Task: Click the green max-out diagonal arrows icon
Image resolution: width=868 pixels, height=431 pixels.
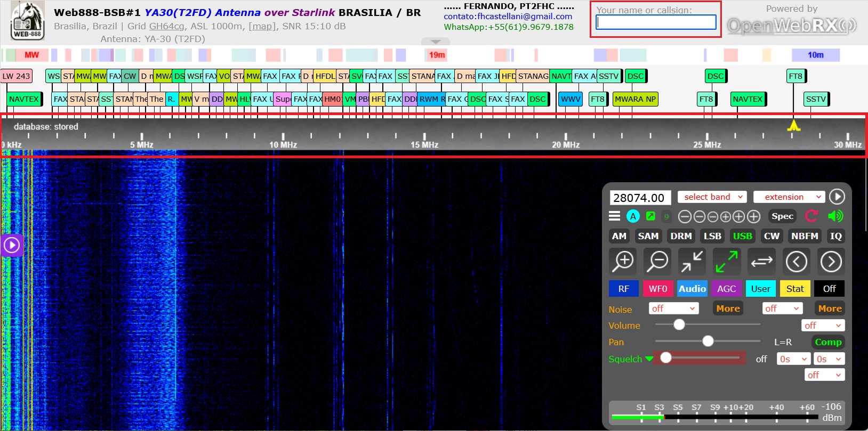Action: (726, 262)
